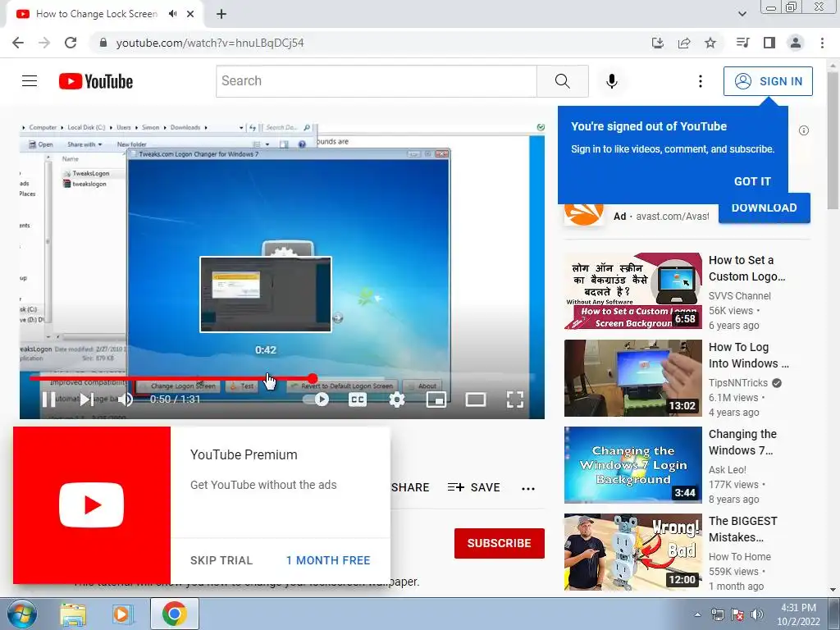Image resolution: width=840 pixels, height=630 pixels.
Task: Open a new tab
Action: click(x=221, y=14)
